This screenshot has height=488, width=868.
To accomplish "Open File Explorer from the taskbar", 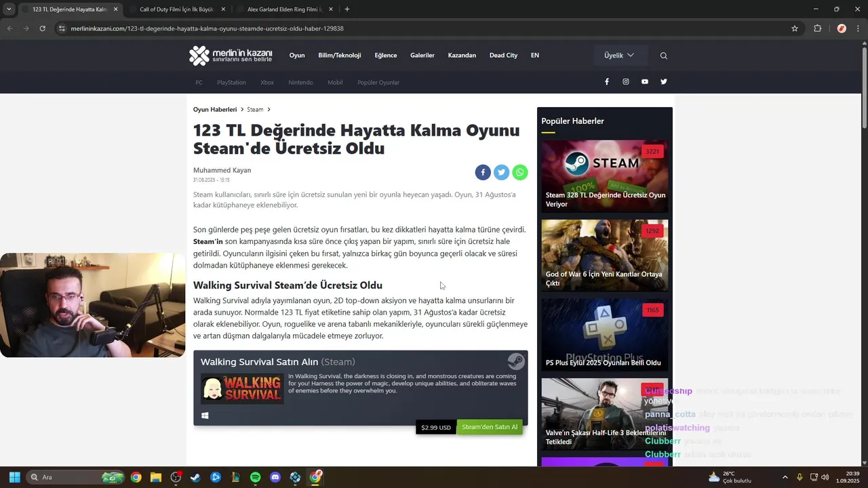I will (x=155, y=477).
